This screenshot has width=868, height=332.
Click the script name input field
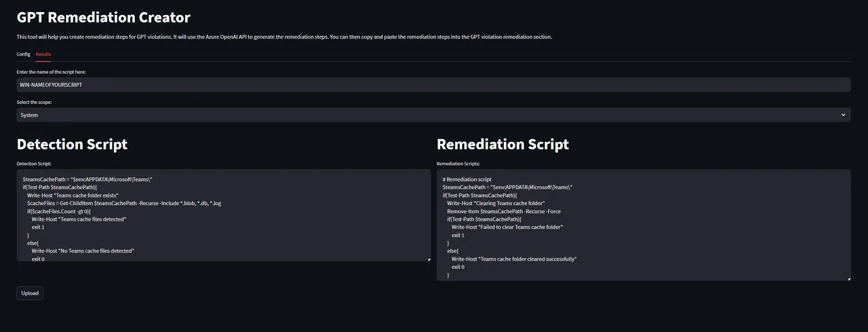433,85
